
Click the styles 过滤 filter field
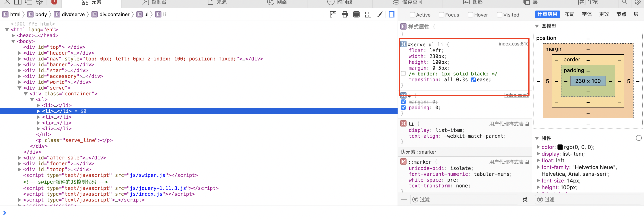tap(464, 200)
